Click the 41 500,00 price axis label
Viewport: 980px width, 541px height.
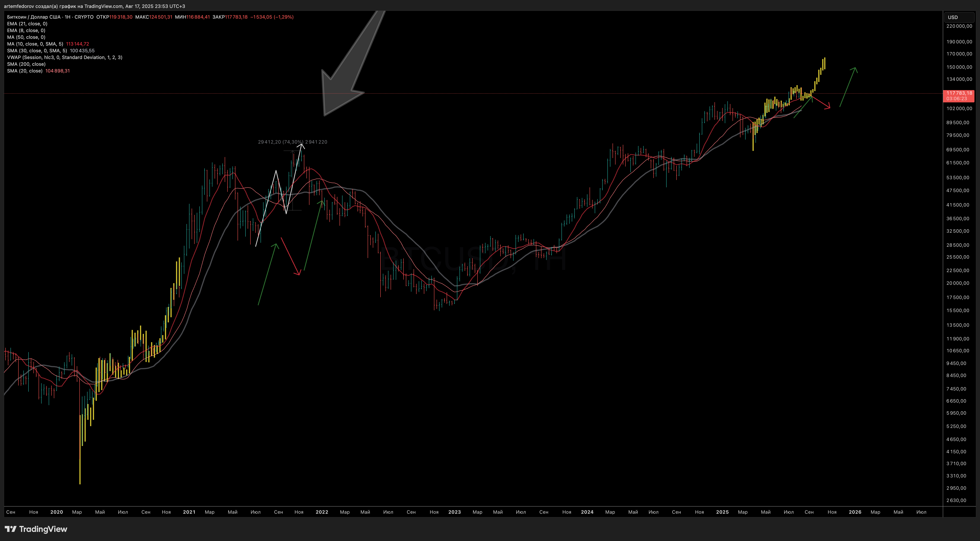pos(958,205)
